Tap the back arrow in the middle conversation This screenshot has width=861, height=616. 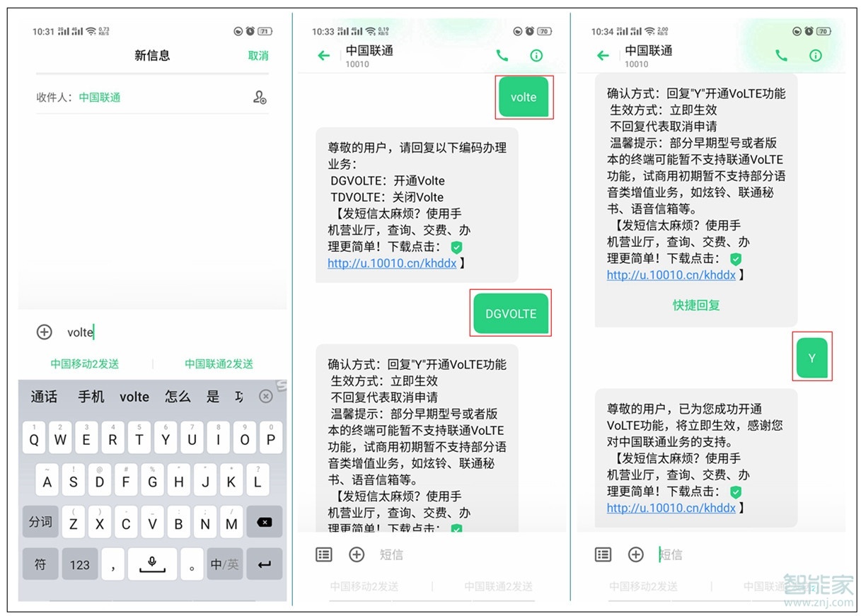click(x=323, y=55)
